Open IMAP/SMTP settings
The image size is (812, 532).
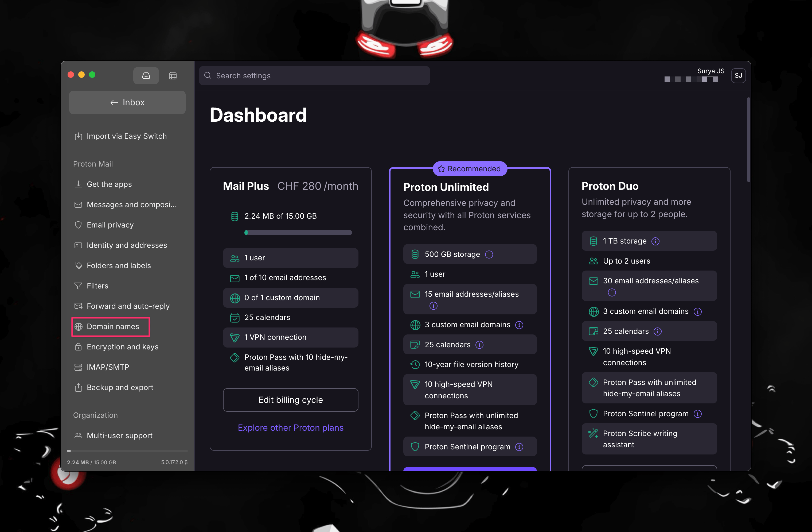(x=102, y=367)
